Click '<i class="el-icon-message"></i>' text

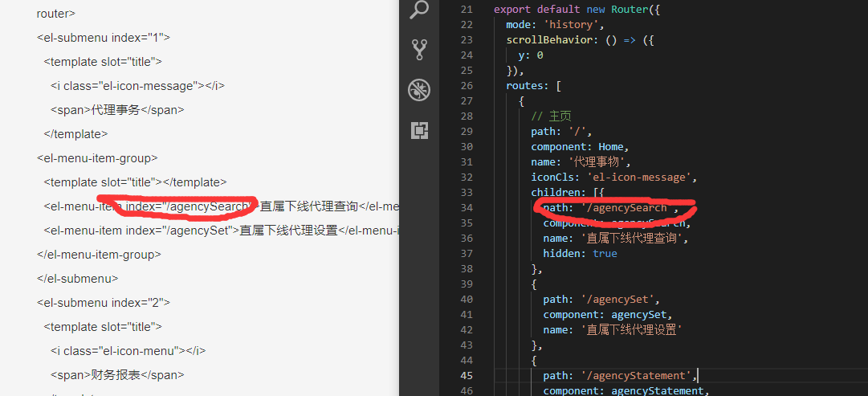138,86
